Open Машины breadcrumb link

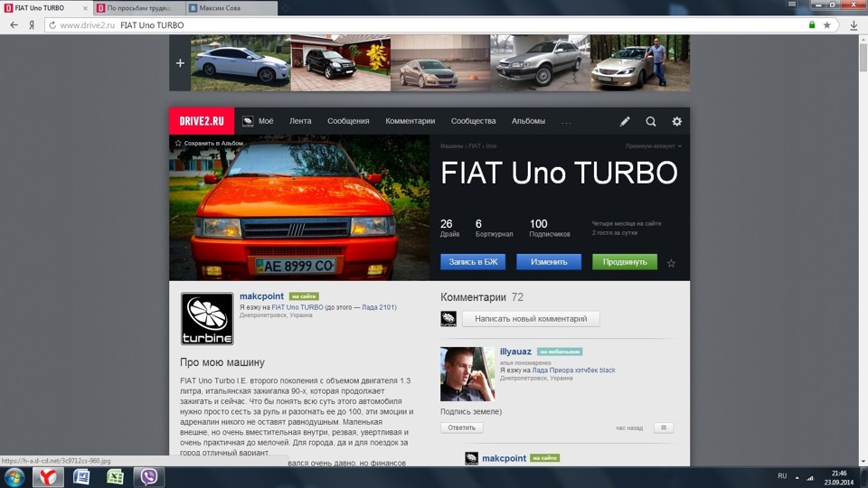point(451,146)
